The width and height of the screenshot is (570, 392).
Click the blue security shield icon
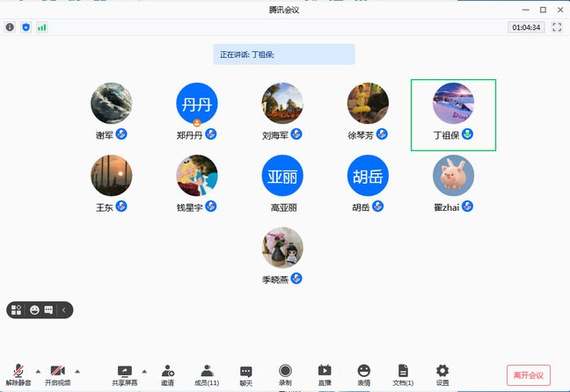click(x=26, y=27)
